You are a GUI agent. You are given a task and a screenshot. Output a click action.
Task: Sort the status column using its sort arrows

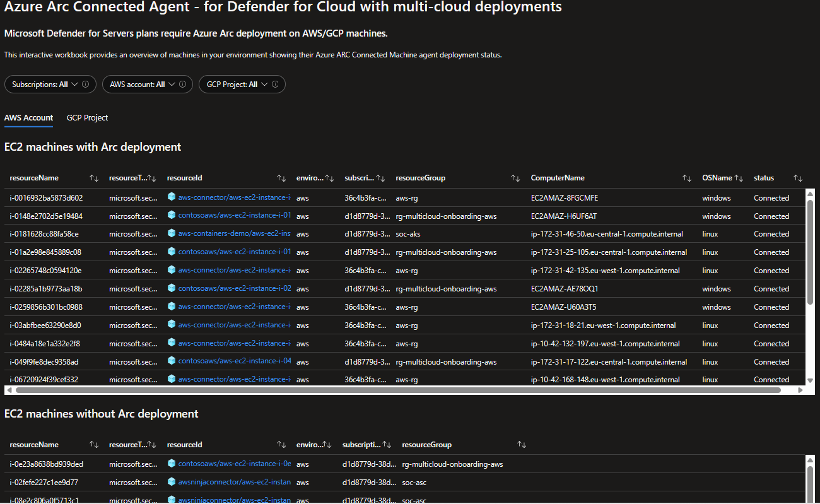[797, 178]
